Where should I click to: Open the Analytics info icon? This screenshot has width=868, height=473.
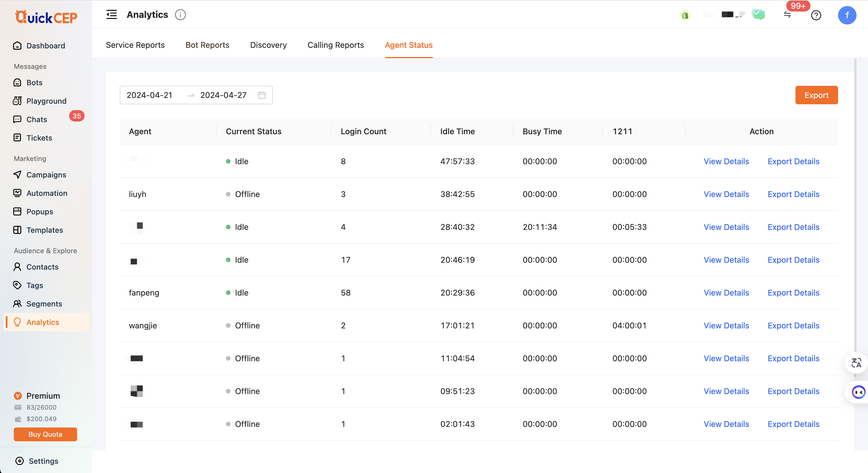pyautogui.click(x=180, y=14)
